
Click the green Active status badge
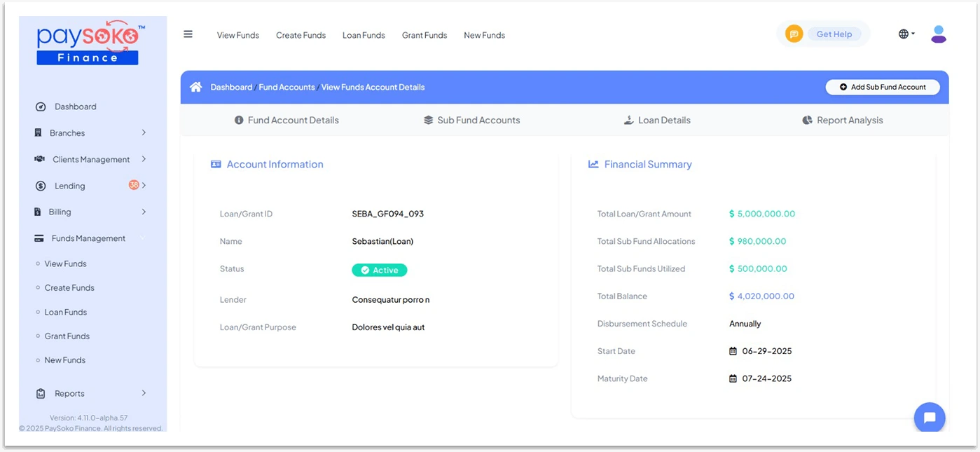pyautogui.click(x=379, y=270)
